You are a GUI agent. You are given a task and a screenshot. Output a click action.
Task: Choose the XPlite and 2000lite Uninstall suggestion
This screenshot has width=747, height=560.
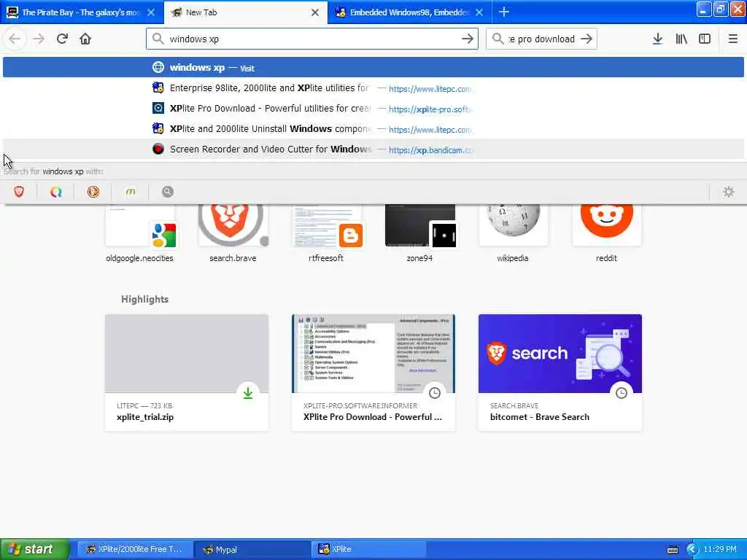(373, 129)
